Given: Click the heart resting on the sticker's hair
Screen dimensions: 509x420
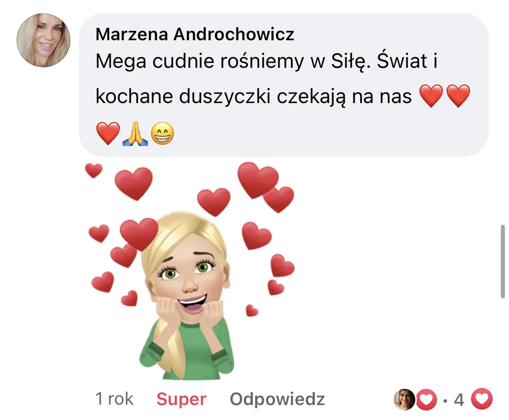Looking at the screenshot, I should 139,234.
